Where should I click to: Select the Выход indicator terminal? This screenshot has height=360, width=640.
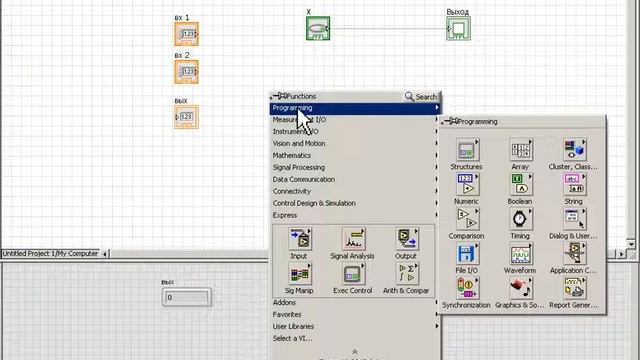pos(458,28)
